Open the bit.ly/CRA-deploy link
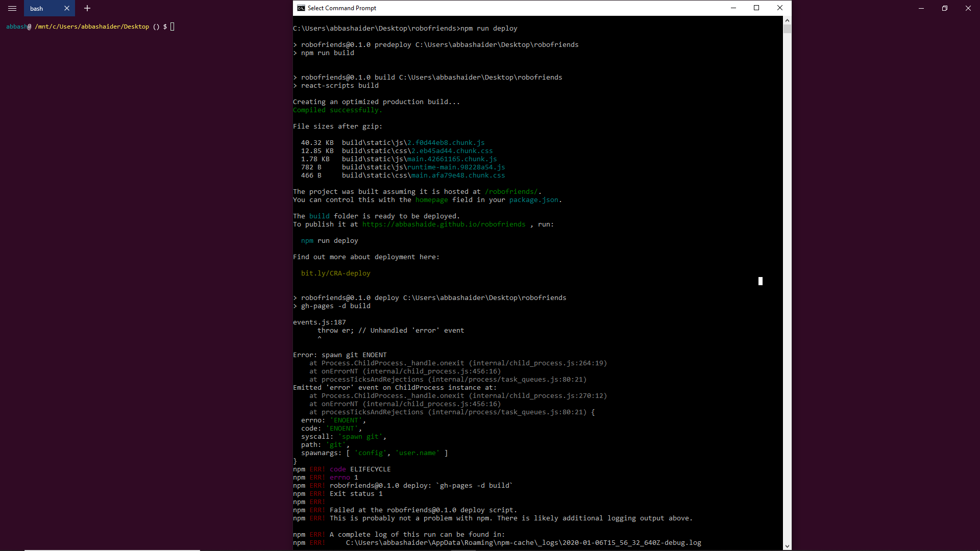 (335, 273)
